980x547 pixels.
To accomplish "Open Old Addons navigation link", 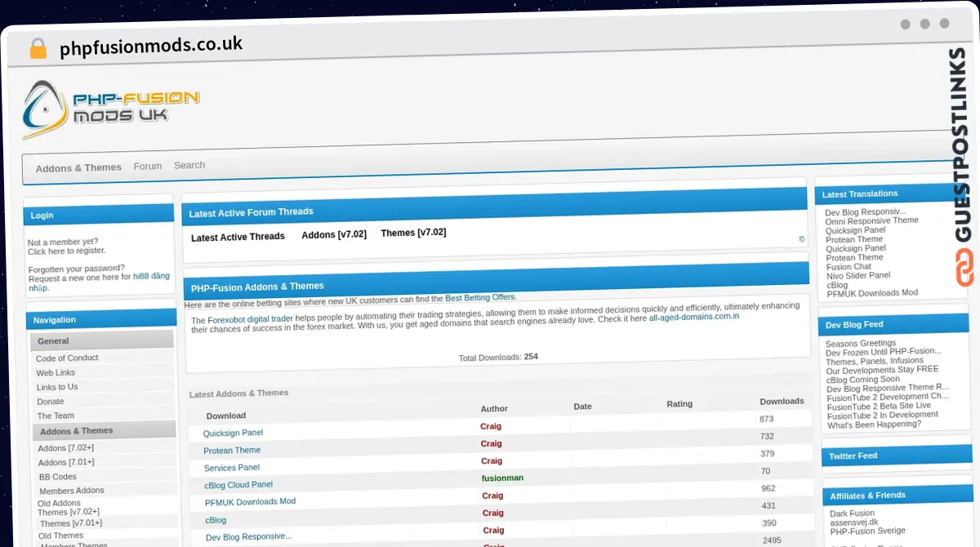I will (x=59, y=503).
